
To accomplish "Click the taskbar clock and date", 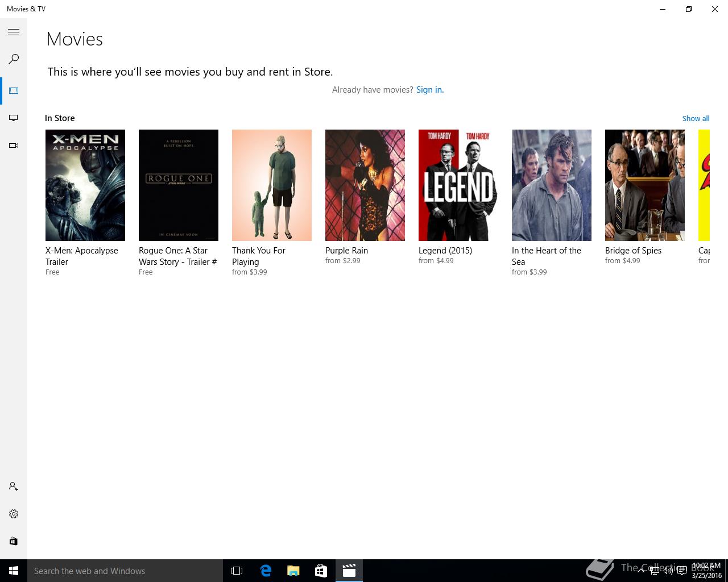I will pyautogui.click(x=706, y=571).
